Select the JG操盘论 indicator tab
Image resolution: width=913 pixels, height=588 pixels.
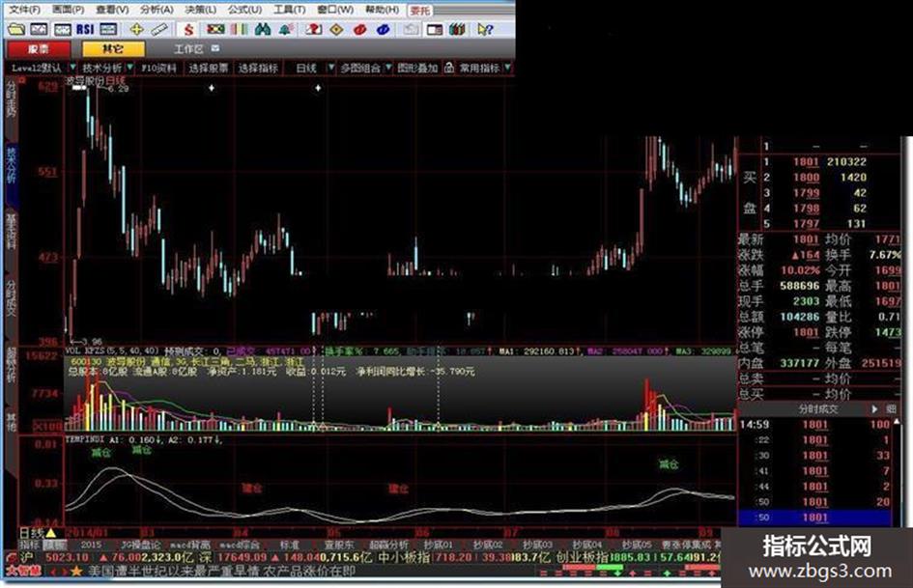tap(140, 545)
